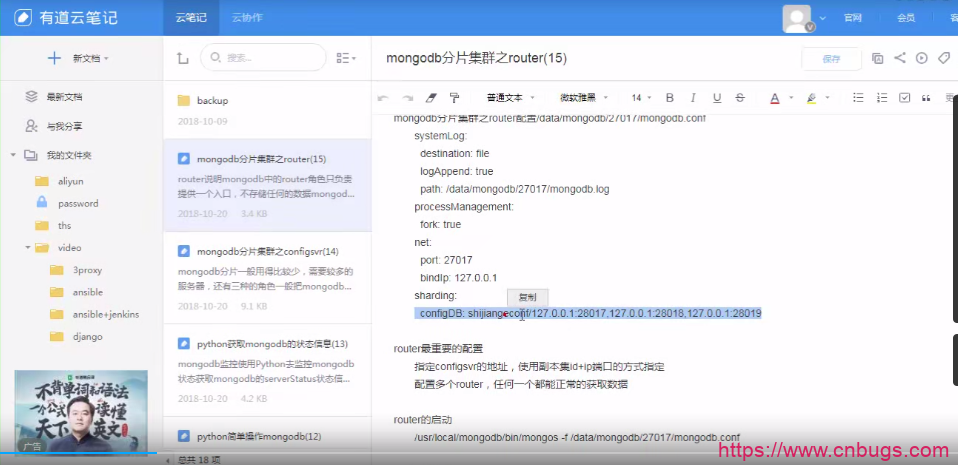The height and width of the screenshot is (465, 958).
Task: Open the text highlight color picker
Action: click(x=811, y=98)
